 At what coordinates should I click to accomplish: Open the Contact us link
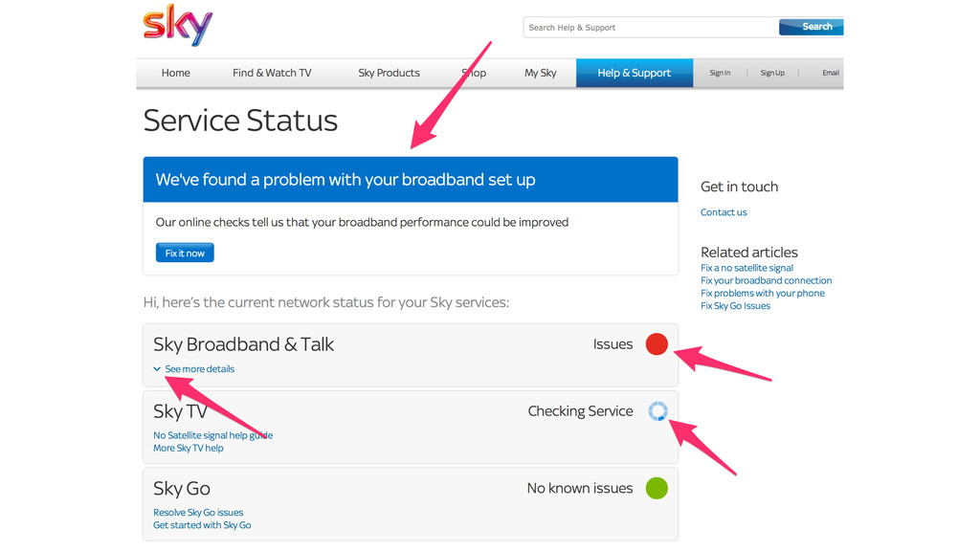click(724, 212)
